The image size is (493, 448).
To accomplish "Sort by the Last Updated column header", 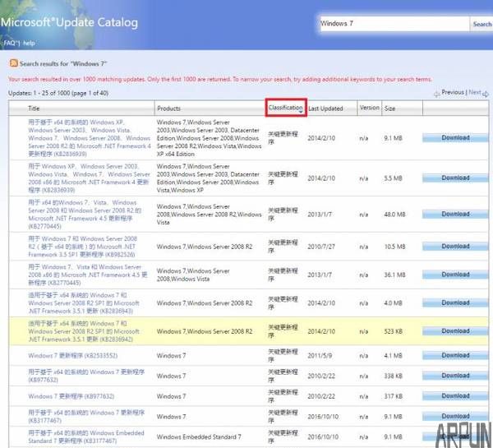I will pos(326,109).
